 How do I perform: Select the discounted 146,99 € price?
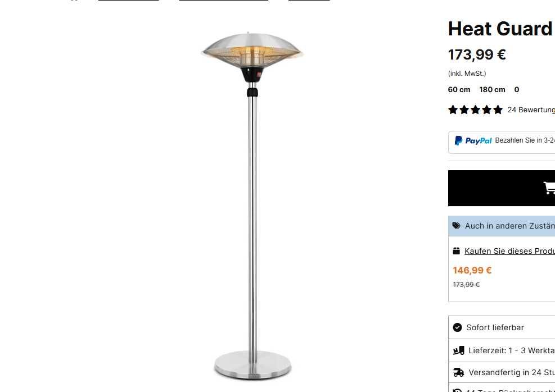(472, 270)
